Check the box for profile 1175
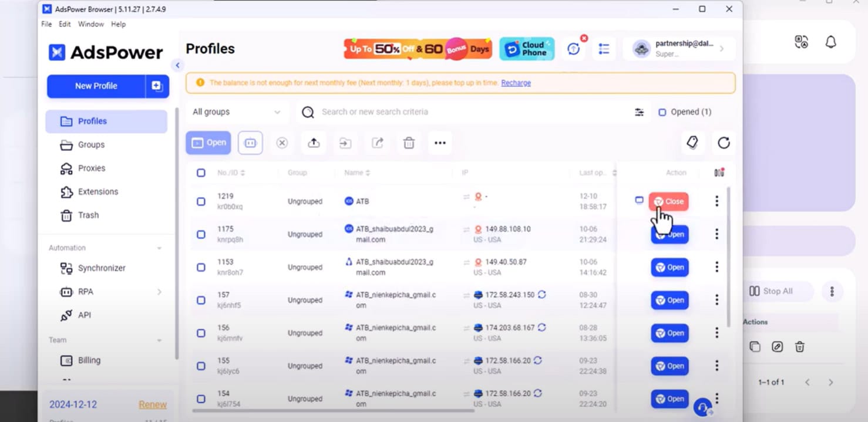 201,234
